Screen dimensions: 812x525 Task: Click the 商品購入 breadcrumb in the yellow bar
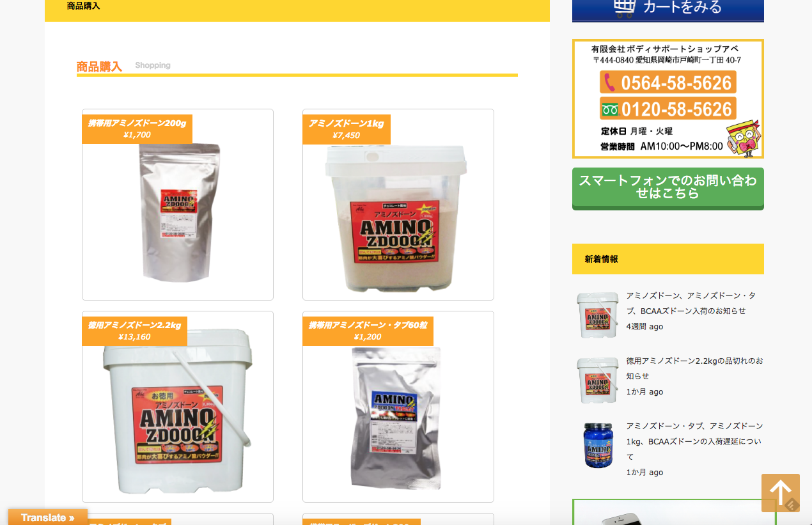click(x=83, y=6)
